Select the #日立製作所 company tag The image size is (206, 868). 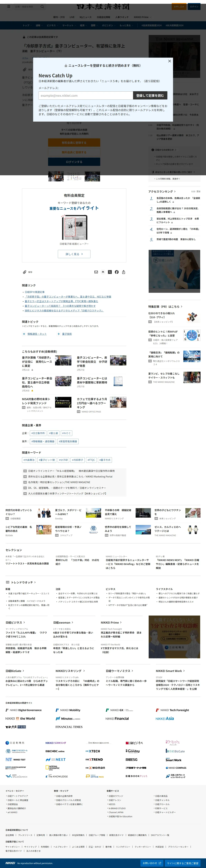[x=38, y=433]
